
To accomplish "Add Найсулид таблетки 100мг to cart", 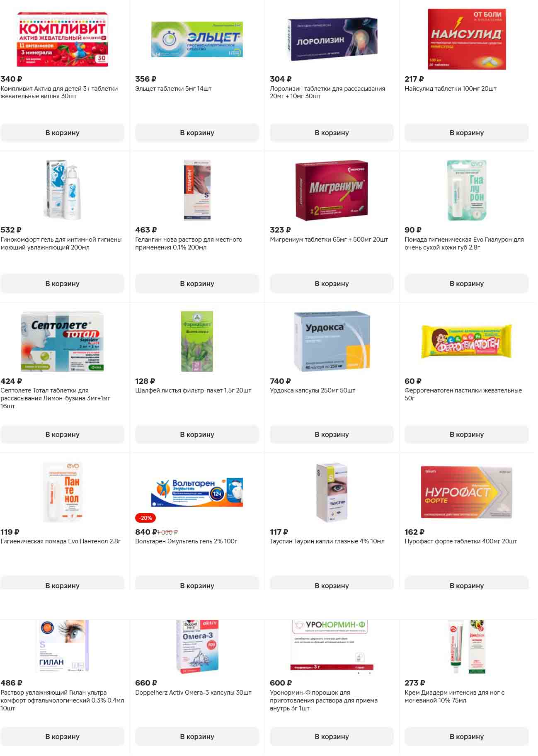I will [467, 133].
